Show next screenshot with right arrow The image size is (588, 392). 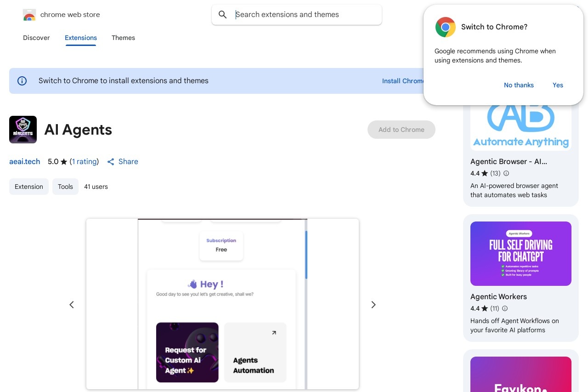pyautogui.click(x=373, y=305)
